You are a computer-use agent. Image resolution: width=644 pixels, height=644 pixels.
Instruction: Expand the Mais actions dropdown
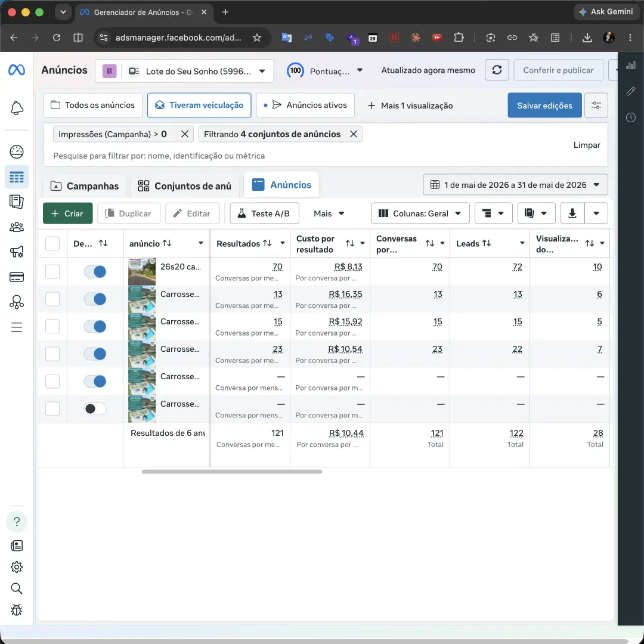click(329, 213)
